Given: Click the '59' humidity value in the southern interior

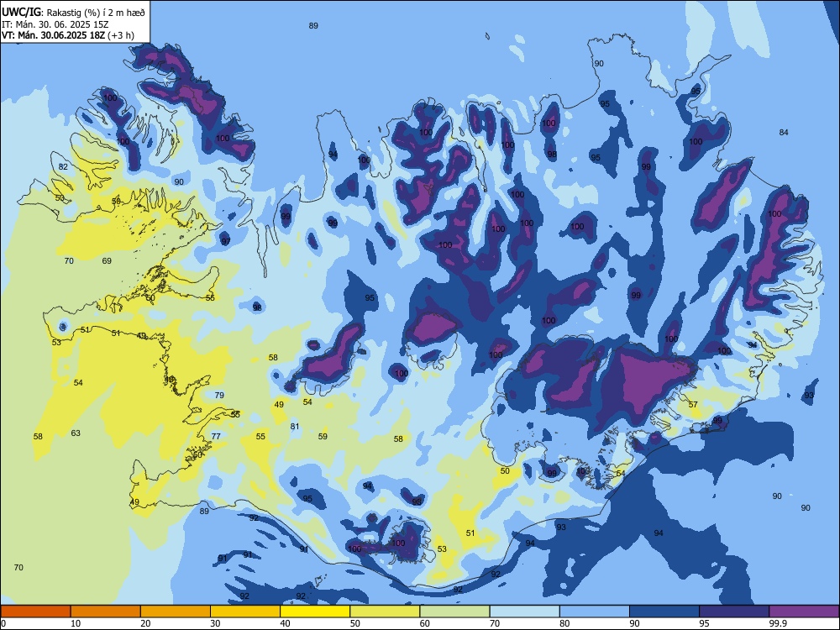Looking at the screenshot, I should coord(323,436).
